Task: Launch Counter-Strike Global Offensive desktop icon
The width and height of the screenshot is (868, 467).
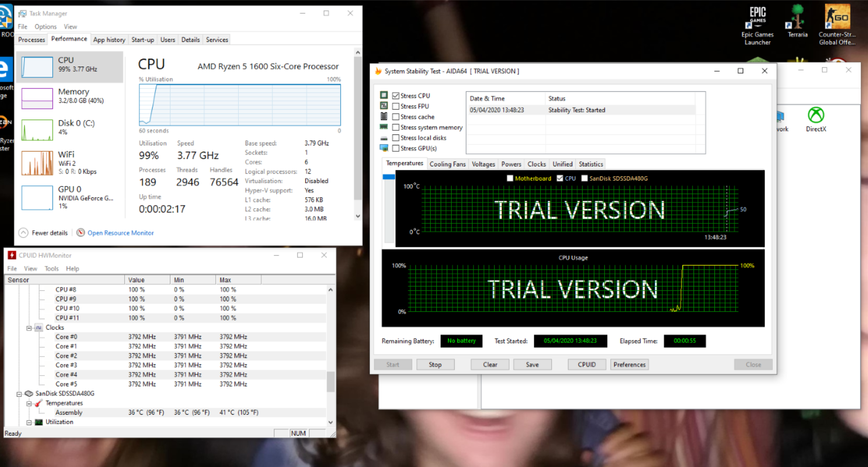Action: [837, 25]
